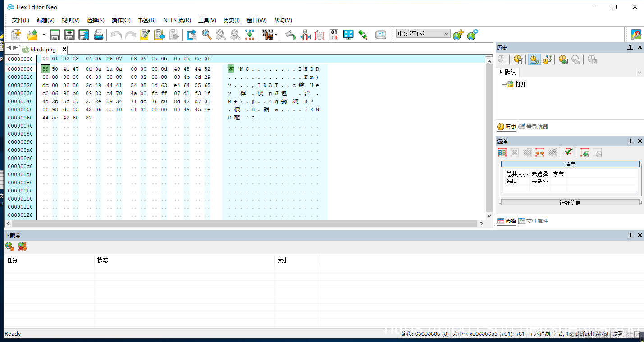The height and width of the screenshot is (342, 644).
Task: Click the New file toolbar icon
Action: [x=16, y=35]
